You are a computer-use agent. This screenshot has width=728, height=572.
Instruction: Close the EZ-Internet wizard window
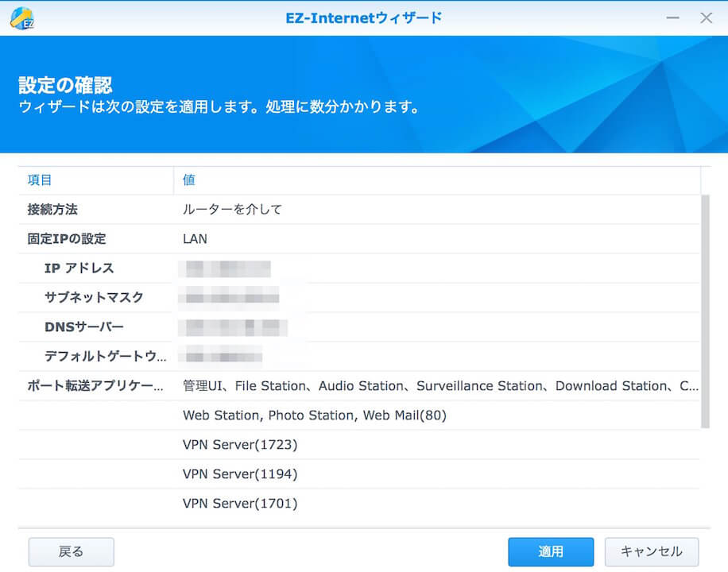(707, 18)
